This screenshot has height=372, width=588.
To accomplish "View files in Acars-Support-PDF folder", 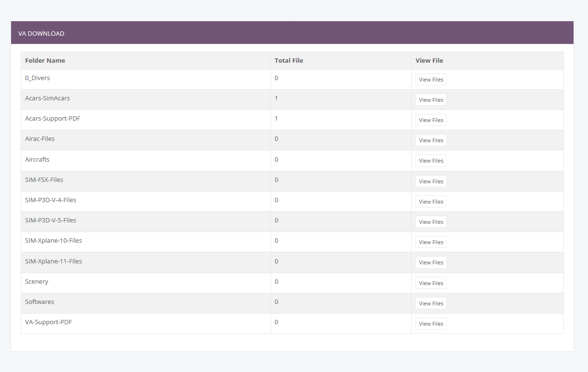I will tap(431, 120).
